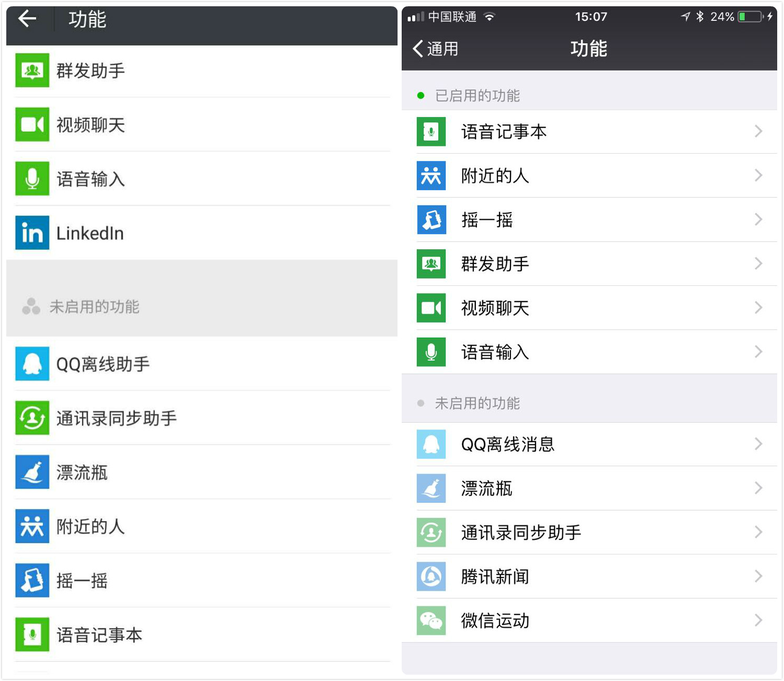Expand 语音记事本 row chevron
This screenshot has height=681, width=784.
[758, 131]
